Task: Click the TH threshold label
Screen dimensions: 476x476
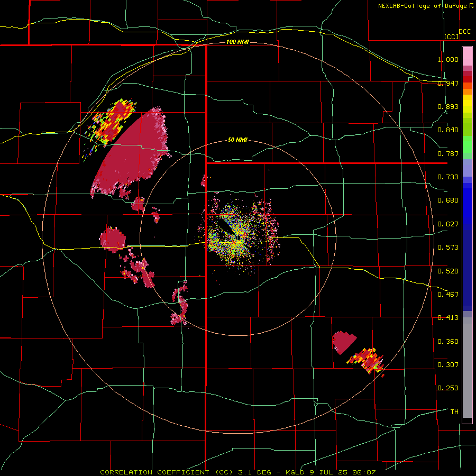Action: (x=454, y=412)
